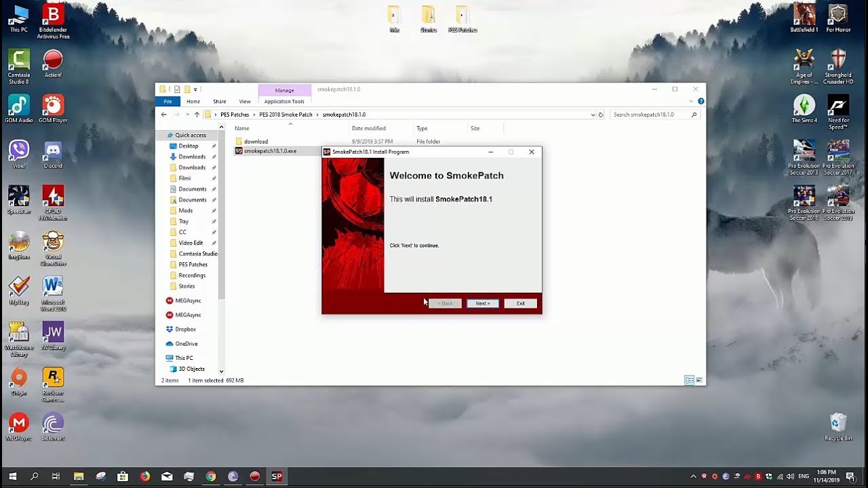The width and height of the screenshot is (868, 488).
Task: Open Video Edit in navigation pane
Action: point(191,243)
